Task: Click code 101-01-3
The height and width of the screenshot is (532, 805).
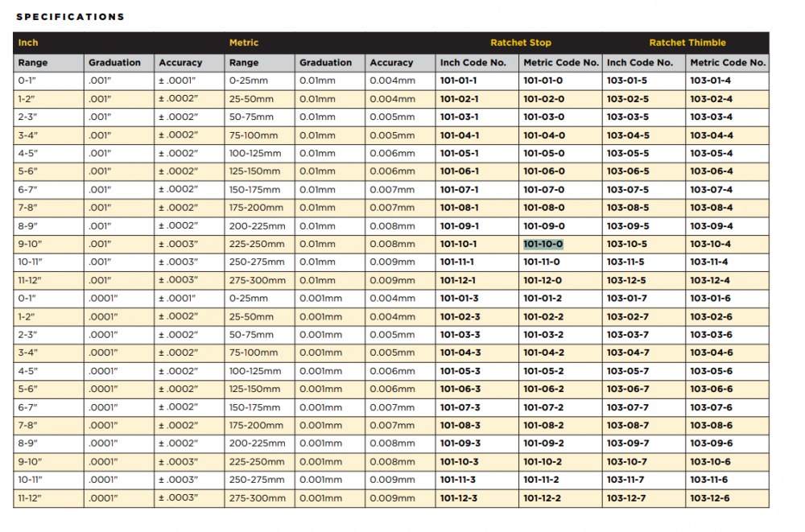Action: click(x=459, y=299)
